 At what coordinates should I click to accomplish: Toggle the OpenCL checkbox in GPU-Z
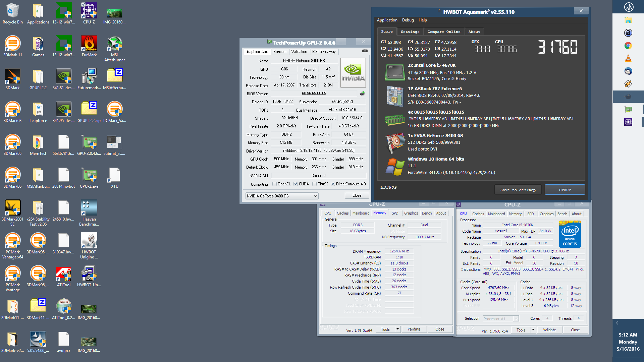point(275,184)
